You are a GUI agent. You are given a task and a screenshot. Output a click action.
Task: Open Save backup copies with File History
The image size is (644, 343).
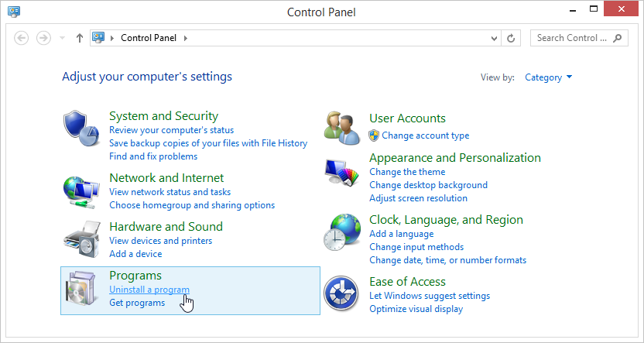pyautogui.click(x=208, y=143)
